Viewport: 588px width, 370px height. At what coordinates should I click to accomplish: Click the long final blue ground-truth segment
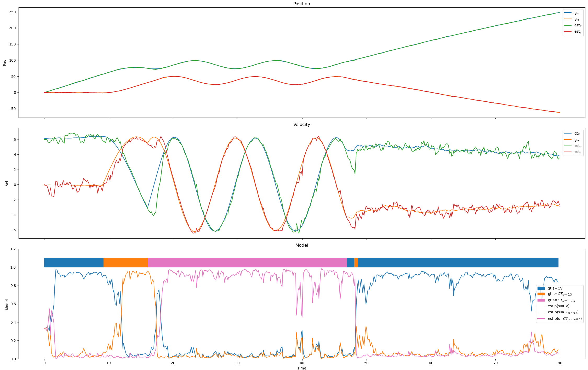pos(458,262)
